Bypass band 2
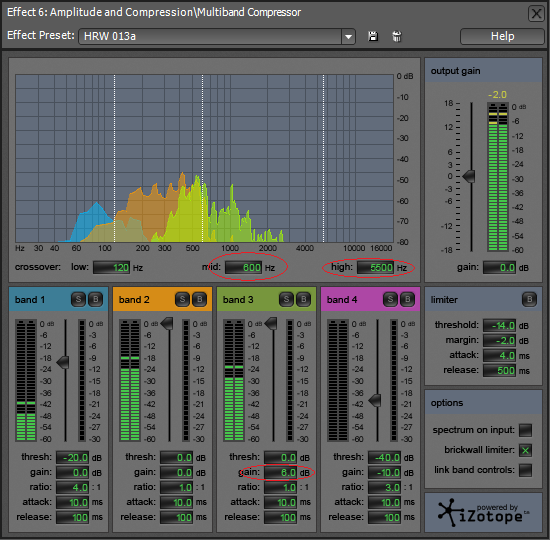550x540 pixels. point(200,299)
